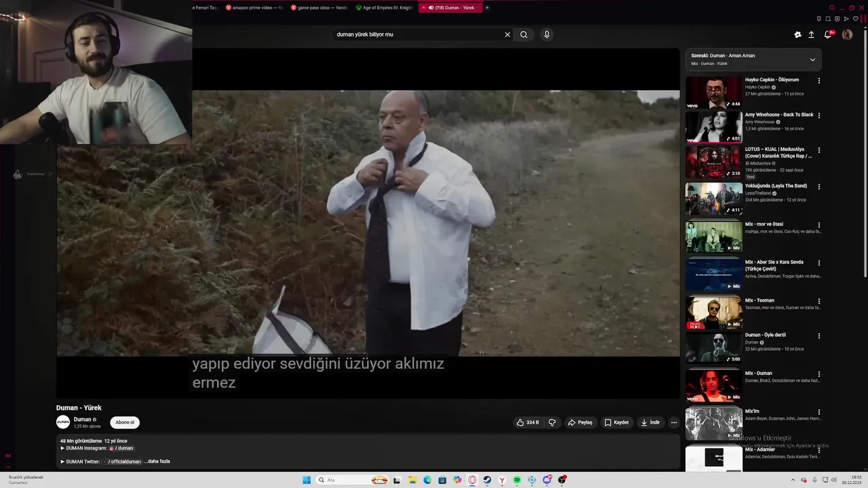Subscribe with the Abone ol button
Viewport: 868px width, 488px height.
125,422
